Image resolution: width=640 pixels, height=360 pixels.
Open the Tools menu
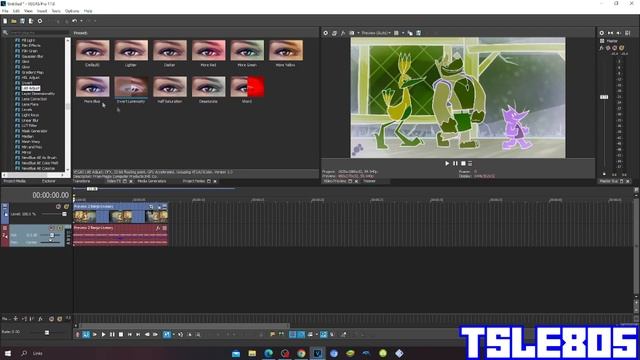pos(56,11)
